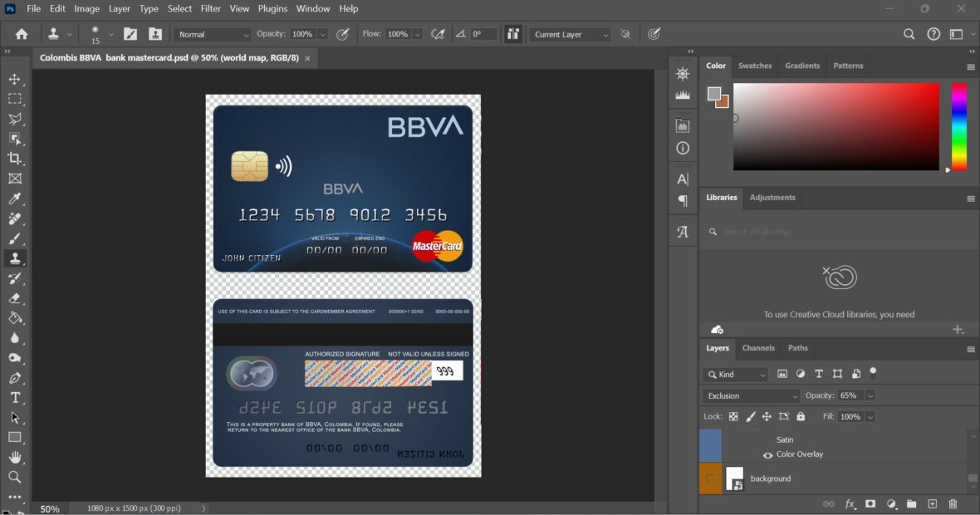Screen dimensions: 980x515
Task: Select the Rectangle shape tool
Action: 14,438
